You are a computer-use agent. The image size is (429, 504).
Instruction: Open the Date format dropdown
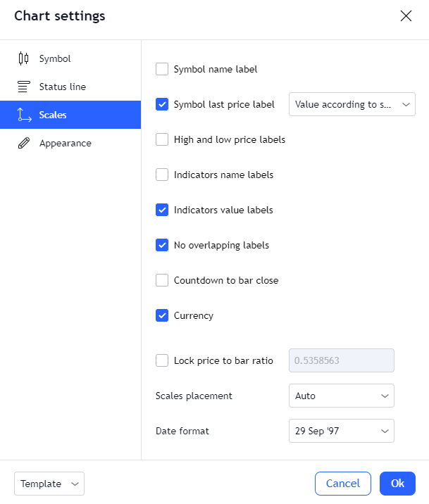[342, 431]
